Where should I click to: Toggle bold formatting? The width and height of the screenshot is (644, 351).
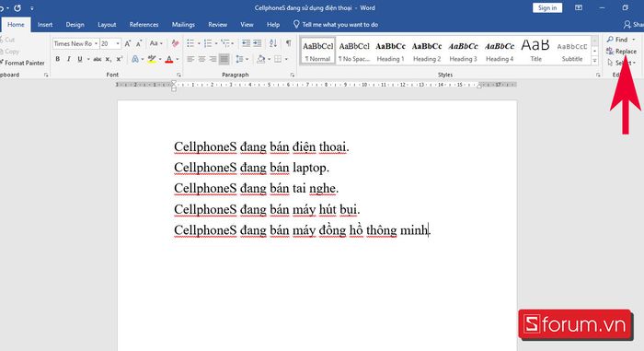[57, 59]
